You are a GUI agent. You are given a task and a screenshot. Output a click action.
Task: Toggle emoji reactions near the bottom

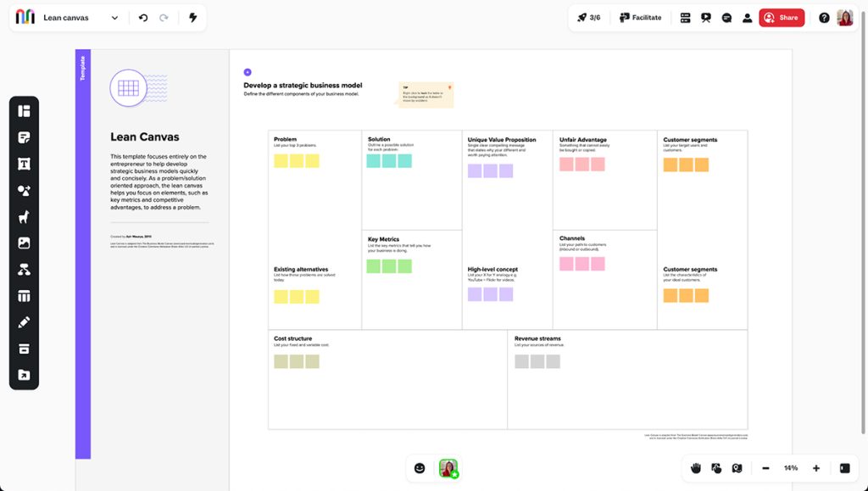[419, 467]
